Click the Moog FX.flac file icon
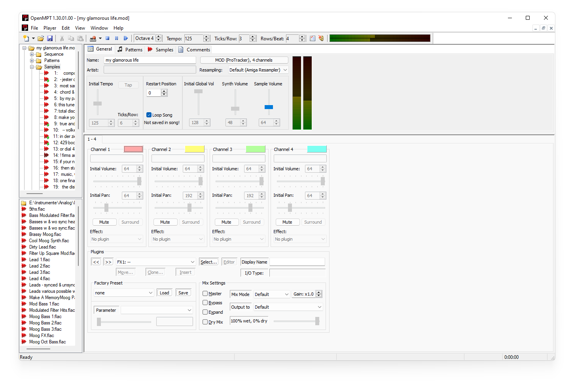Viewport: 574px width, 392px height. coord(24,335)
